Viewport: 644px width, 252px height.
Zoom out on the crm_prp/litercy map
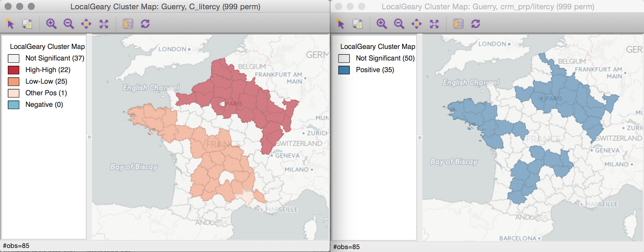399,24
